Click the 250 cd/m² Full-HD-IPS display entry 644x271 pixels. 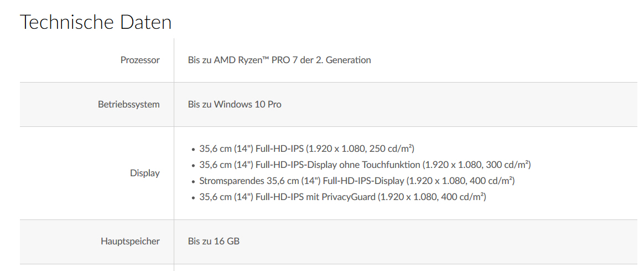[307, 149]
